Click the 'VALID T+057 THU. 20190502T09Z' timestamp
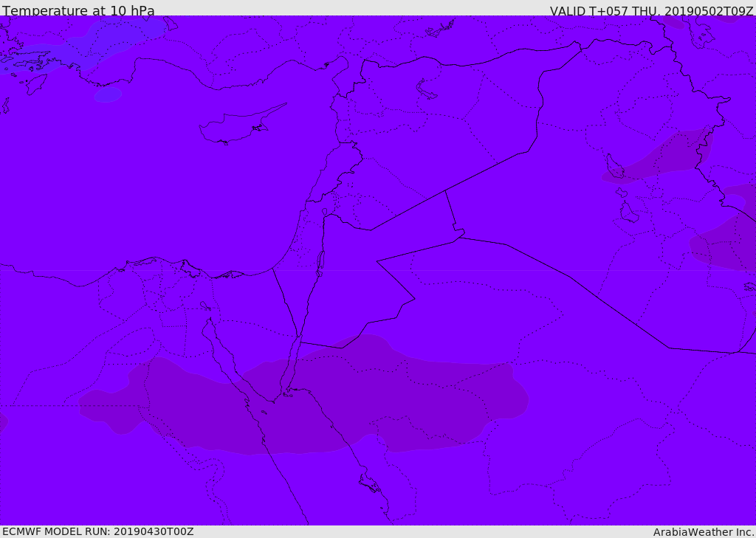The height and width of the screenshot is (538, 756). [x=653, y=10]
